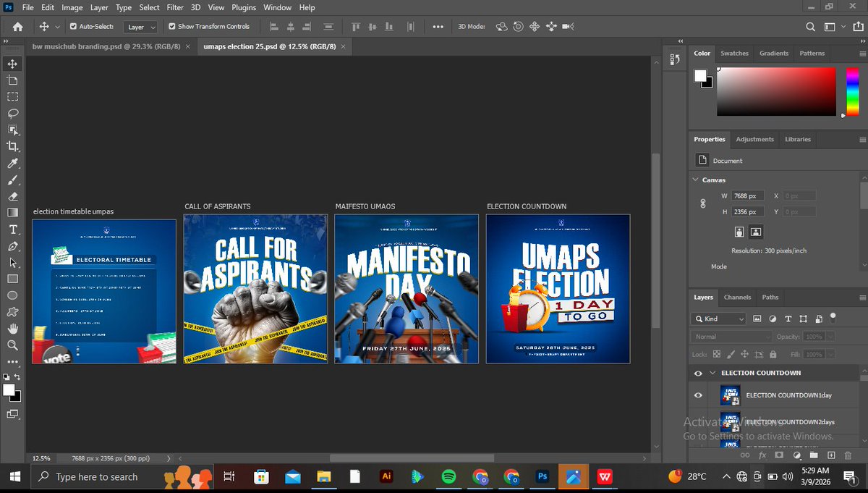Open the Kind filter dropdown
The height and width of the screenshot is (493, 868).
click(719, 319)
